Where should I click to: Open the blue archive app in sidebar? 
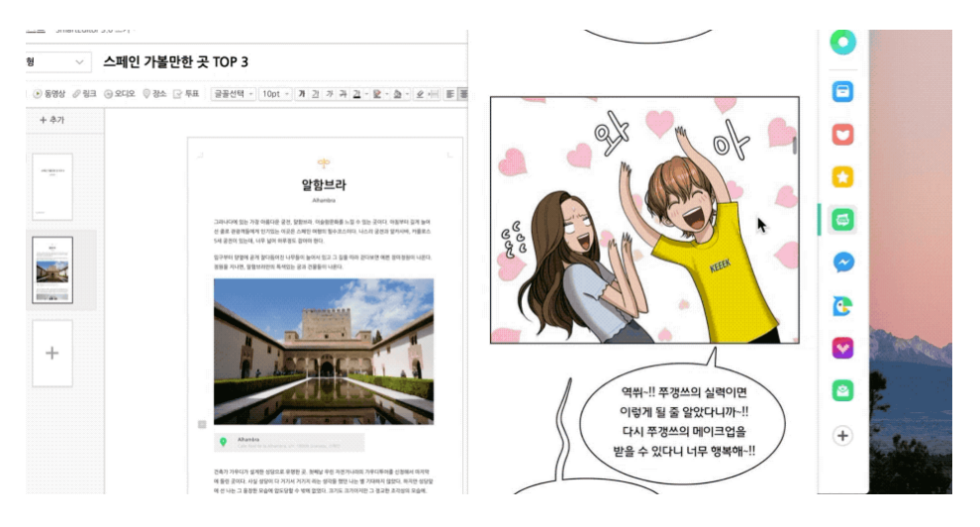842,92
